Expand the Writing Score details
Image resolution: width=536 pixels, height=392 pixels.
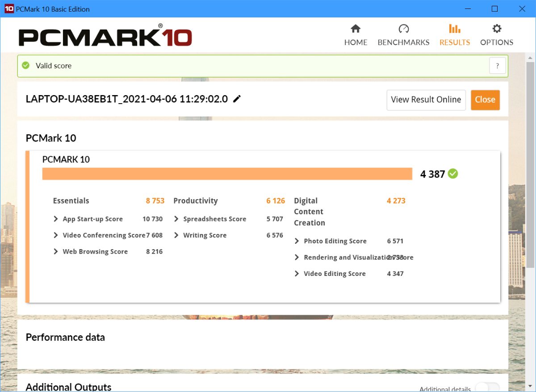click(176, 235)
